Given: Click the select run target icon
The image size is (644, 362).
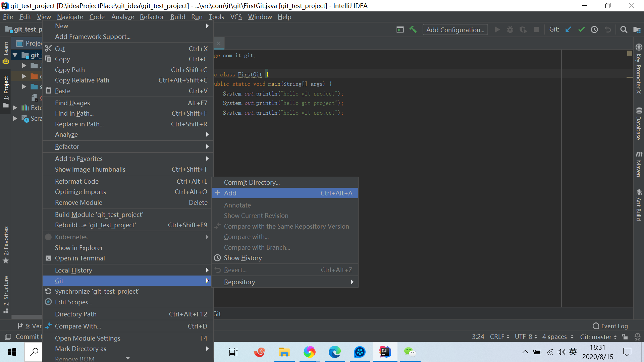Looking at the screenshot, I should [x=400, y=30].
